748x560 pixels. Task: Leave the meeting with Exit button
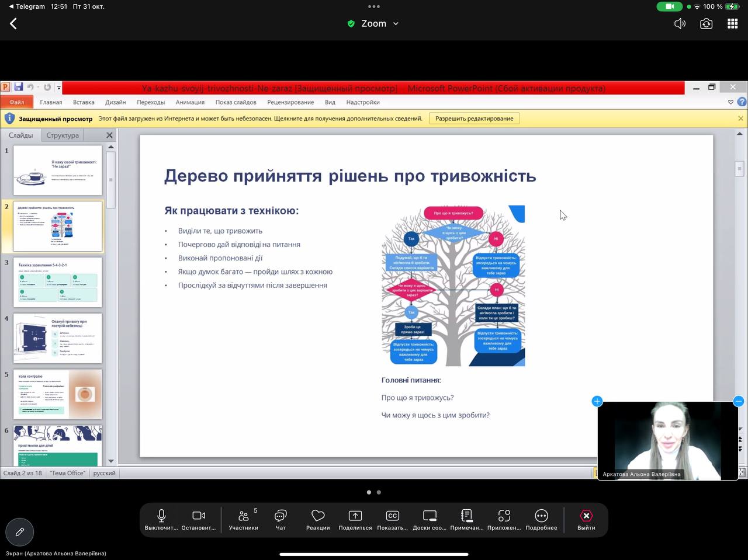[x=586, y=516]
